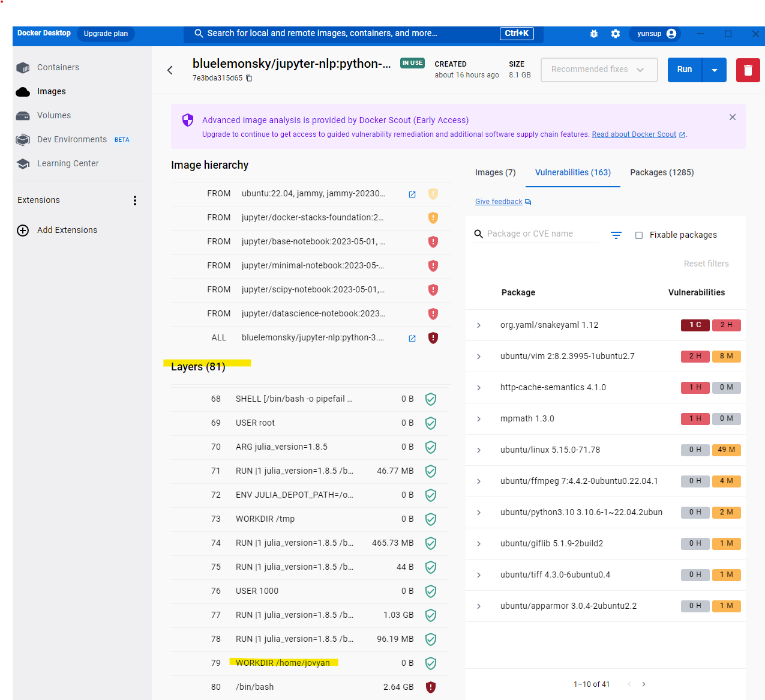This screenshot has width=765, height=700.
Task: Open settings gear icon in header
Action: (616, 34)
